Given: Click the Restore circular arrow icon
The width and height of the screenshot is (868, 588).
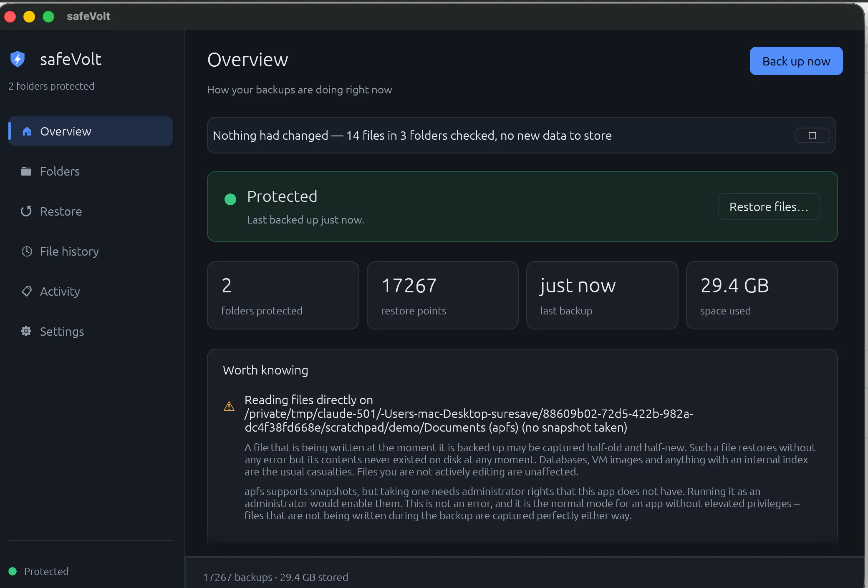Looking at the screenshot, I should [x=26, y=211].
